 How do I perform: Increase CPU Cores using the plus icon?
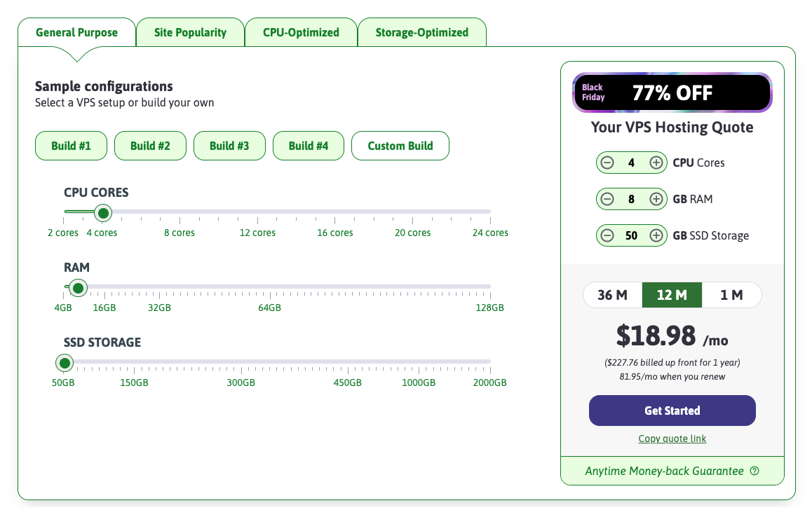pos(656,162)
